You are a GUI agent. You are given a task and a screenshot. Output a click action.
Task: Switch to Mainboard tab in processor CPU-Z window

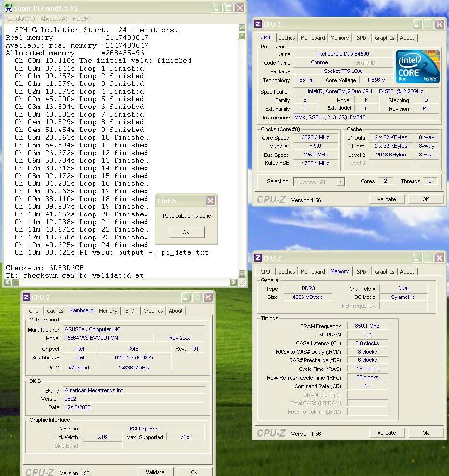(313, 38)
